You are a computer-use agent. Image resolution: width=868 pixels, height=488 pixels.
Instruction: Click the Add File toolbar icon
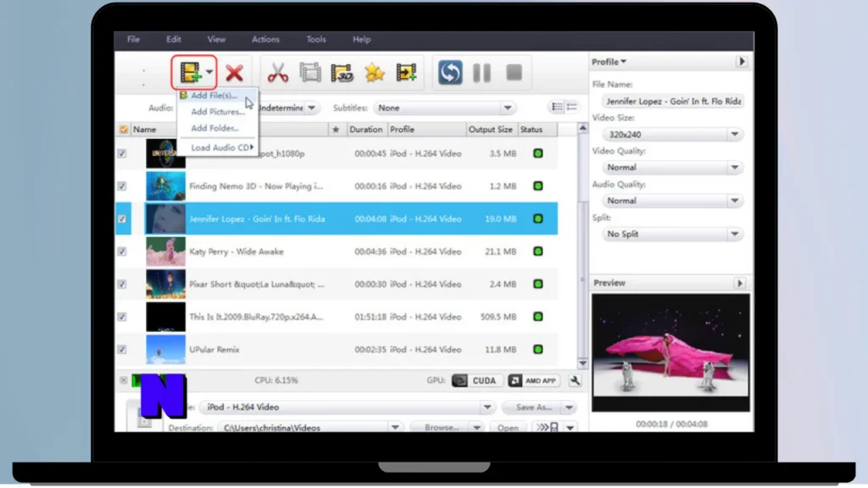click(x=190, y=73)
